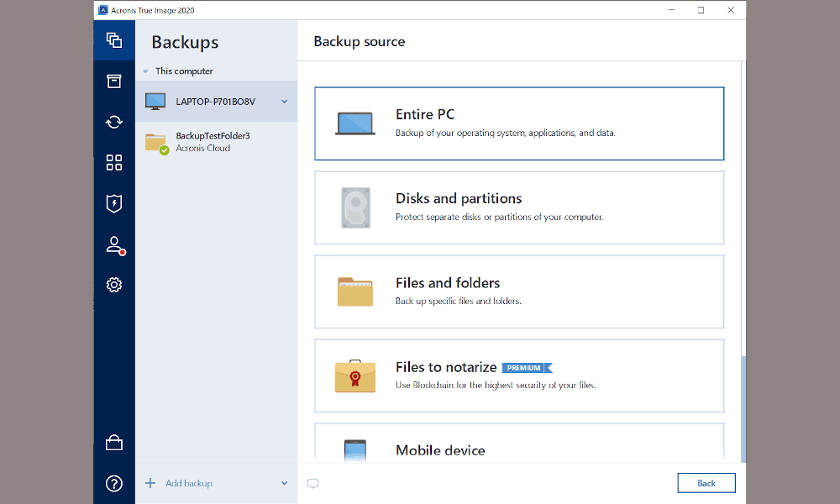Click the BackupTestFolder3 folder icon

(157, 144)
